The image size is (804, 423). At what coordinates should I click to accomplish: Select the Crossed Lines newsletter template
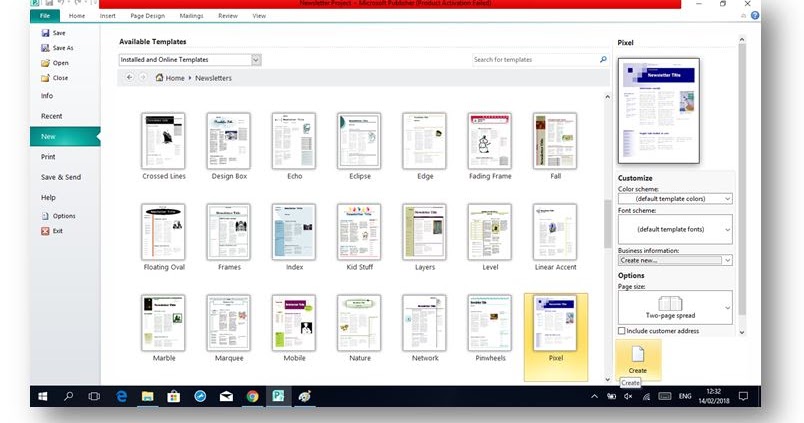[164, 147]
